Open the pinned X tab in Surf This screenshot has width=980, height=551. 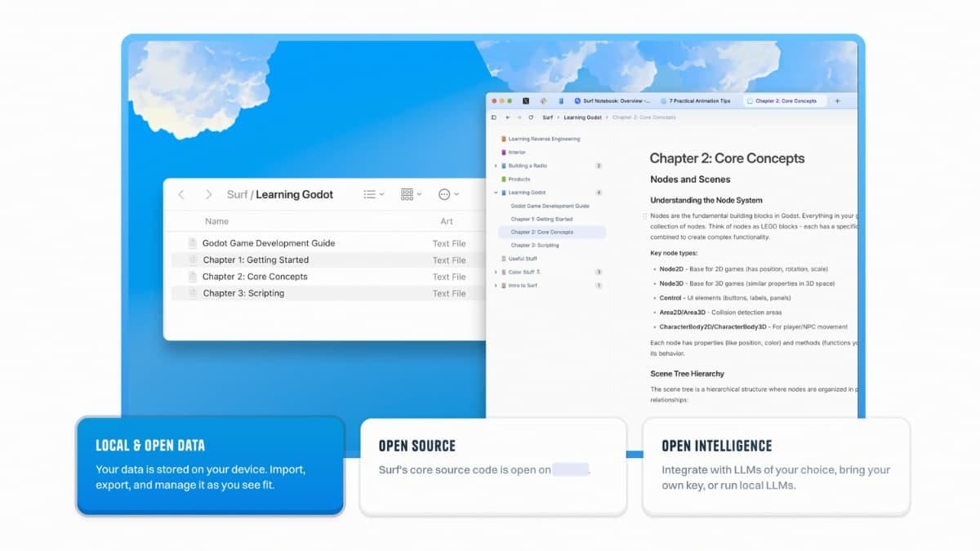pos(526,101)
